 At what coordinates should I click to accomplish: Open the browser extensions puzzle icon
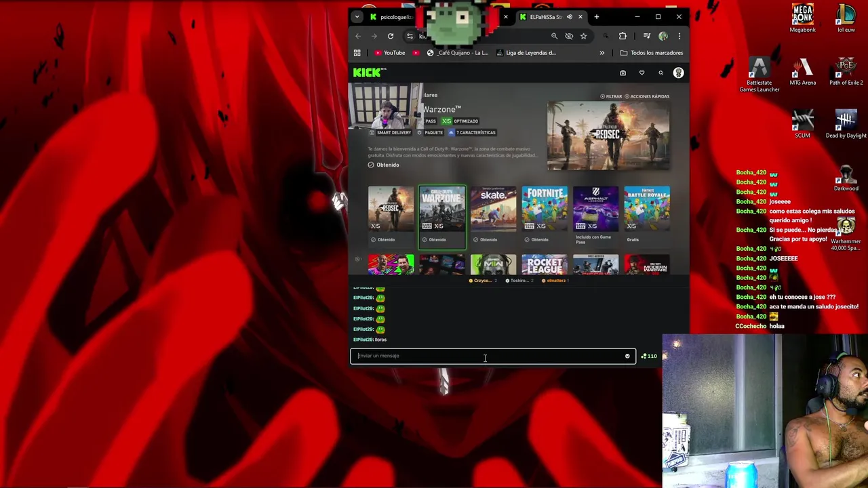[x=623, y=36]
